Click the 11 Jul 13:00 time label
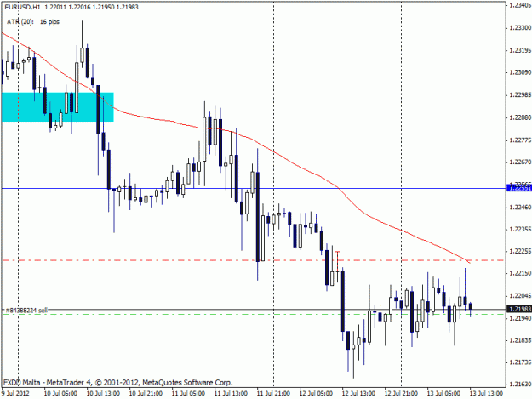The width and height of the screenshot is (532, 399). coord(231,393)
